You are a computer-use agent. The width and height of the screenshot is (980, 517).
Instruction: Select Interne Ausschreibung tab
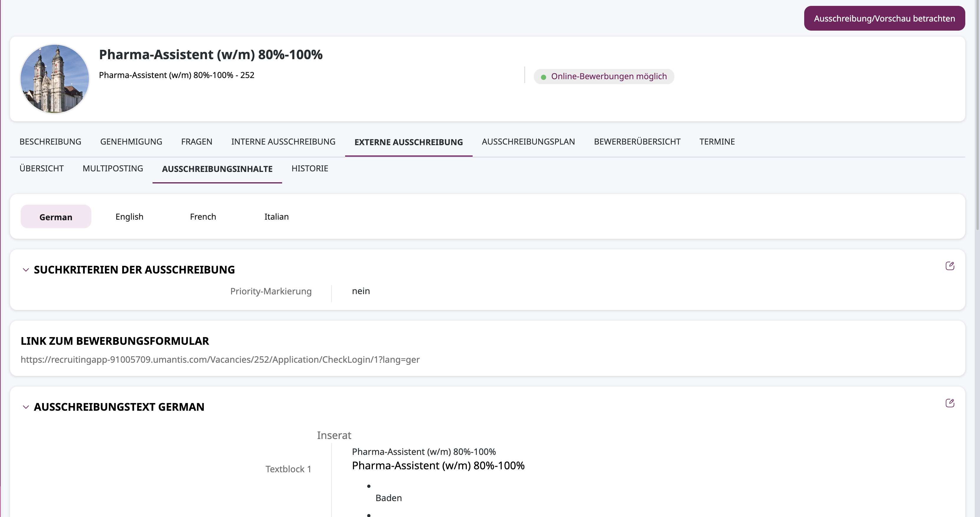coord(283,142)
